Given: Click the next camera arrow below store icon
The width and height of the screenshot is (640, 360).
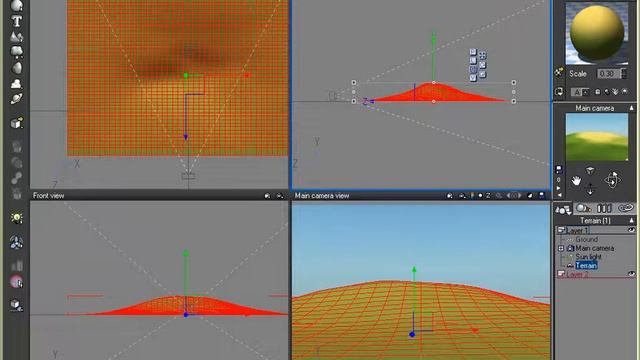Looking at the screenshot, I should 559,188.
